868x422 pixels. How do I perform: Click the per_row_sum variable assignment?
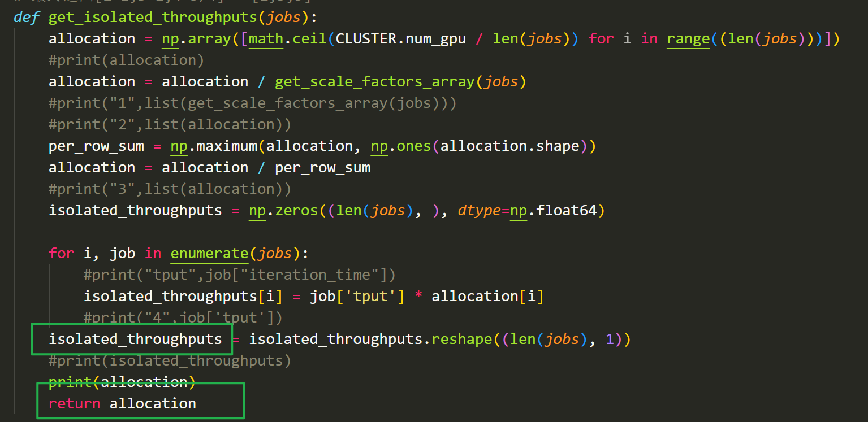(x=96, y=145)
